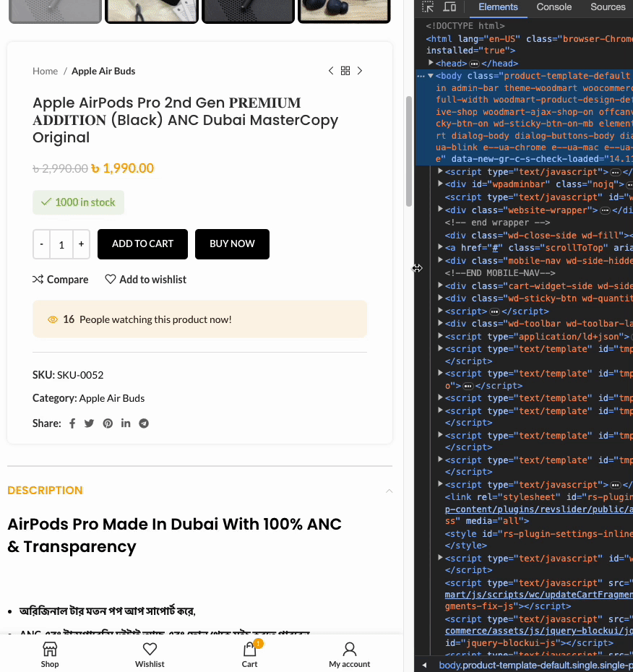Click BUY NOW button
Screen dimensions: 633x672
coord(232,244)
